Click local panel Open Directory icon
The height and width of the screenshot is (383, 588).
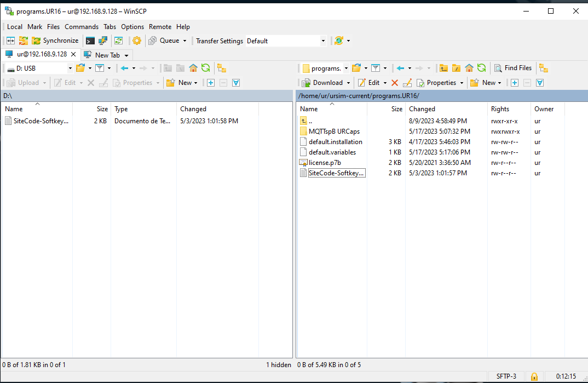(x=80, y=68)
